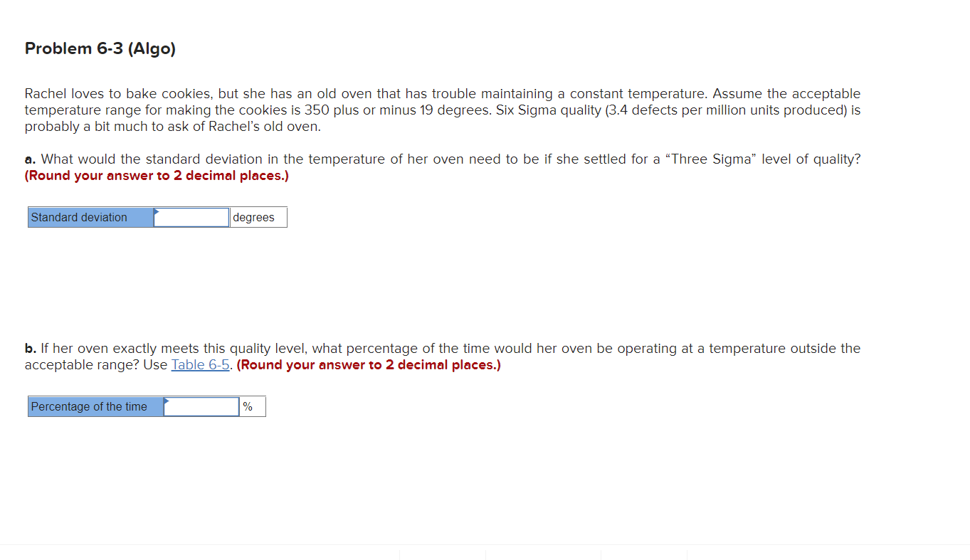Click inside the Standard deviation input box
The height and width of the screenshot is (560, 970).
[192, 217]
